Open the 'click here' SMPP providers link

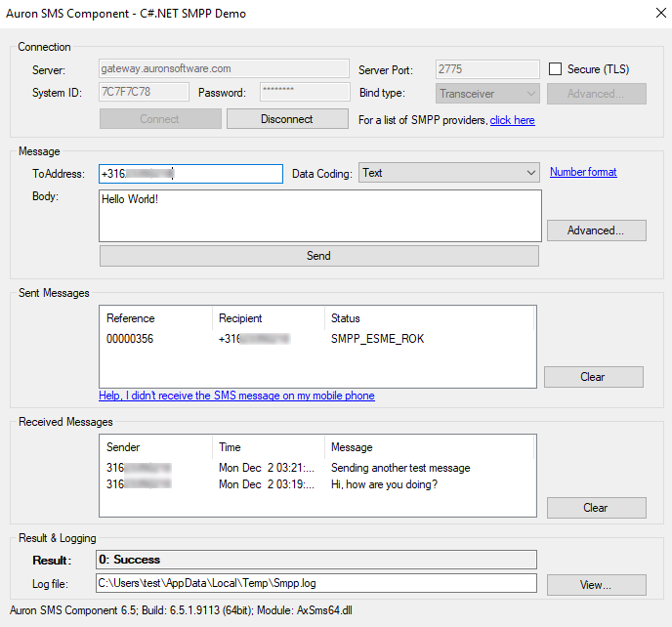click(x=512, y=120)
